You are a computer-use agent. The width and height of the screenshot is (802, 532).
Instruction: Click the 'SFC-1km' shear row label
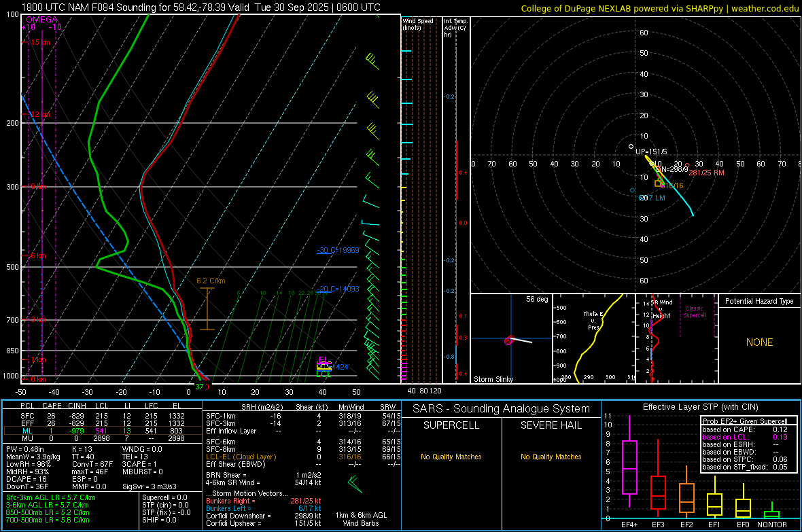click(221, 416)
